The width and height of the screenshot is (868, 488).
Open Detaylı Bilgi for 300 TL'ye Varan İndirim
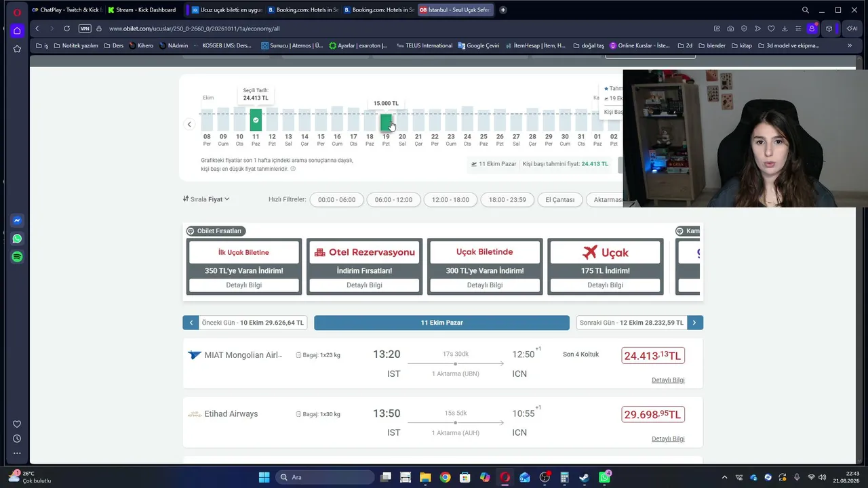tap(485, 285)
